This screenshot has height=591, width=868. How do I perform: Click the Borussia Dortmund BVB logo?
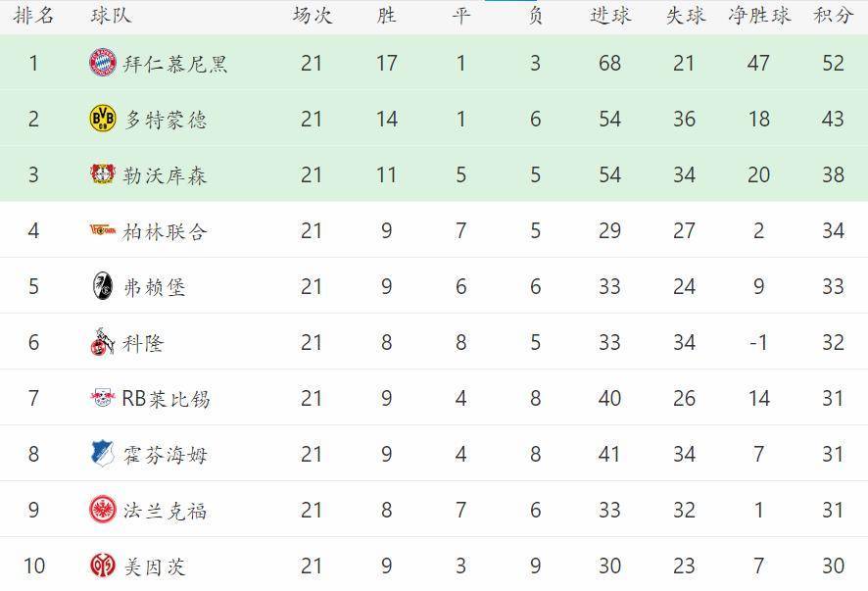point(103,119)
